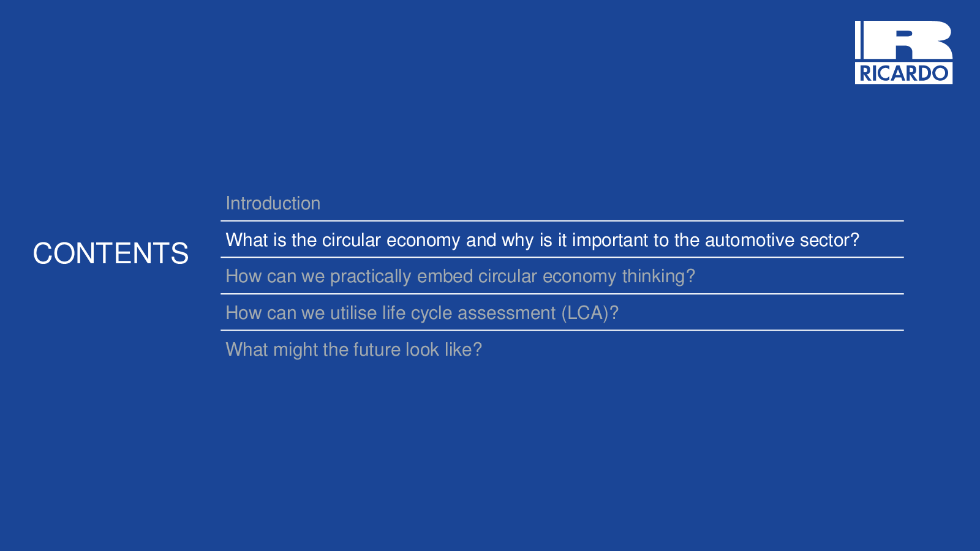Image resolution: width=980 pixels, height=551 pixels.
Task: Click the divider line above 'What might the future'
Action: click(x=562, y=330)
